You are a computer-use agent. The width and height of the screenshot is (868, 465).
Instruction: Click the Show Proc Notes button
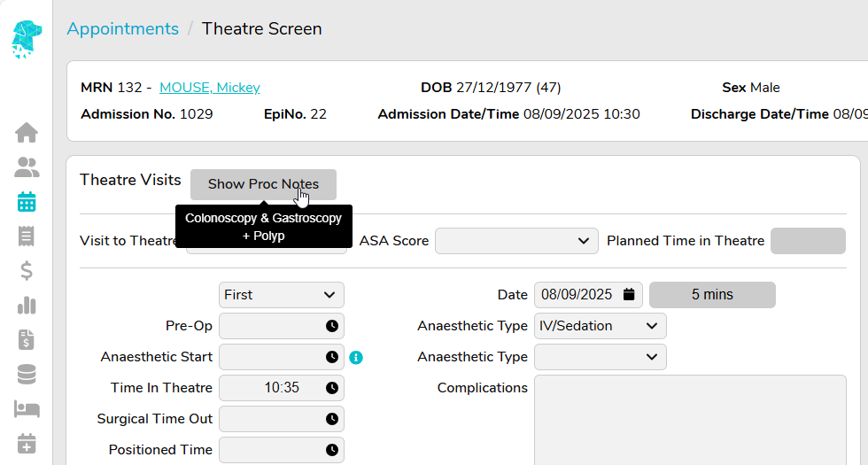(264, 184)
